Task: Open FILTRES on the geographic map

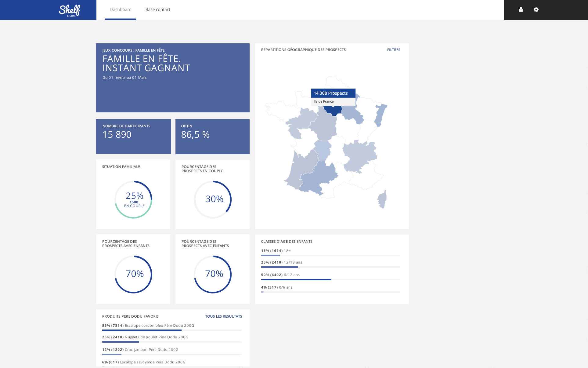Action: (393, 50)
